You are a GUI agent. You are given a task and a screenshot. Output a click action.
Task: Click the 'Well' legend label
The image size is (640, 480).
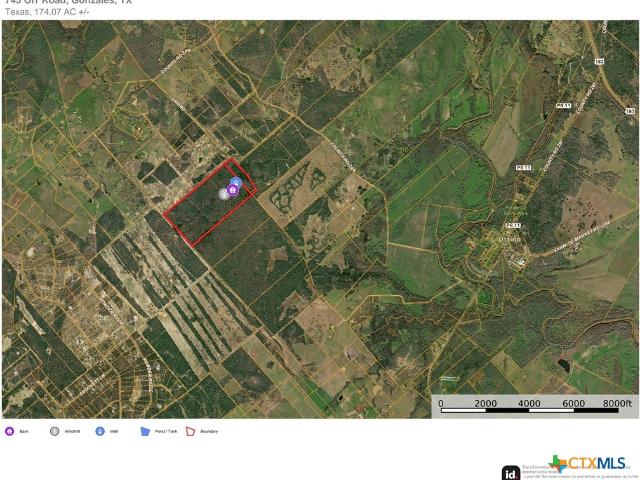(114, 431)
